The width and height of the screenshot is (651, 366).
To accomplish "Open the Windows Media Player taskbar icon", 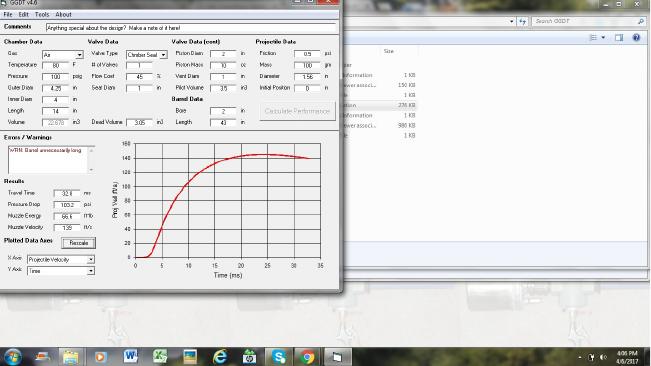I will [x=100, y=356].
